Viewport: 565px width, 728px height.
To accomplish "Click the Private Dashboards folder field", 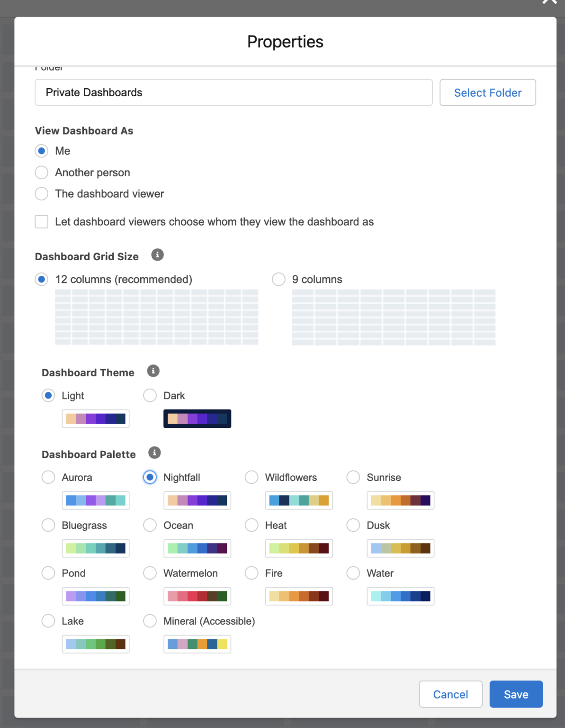I will 233,92.
